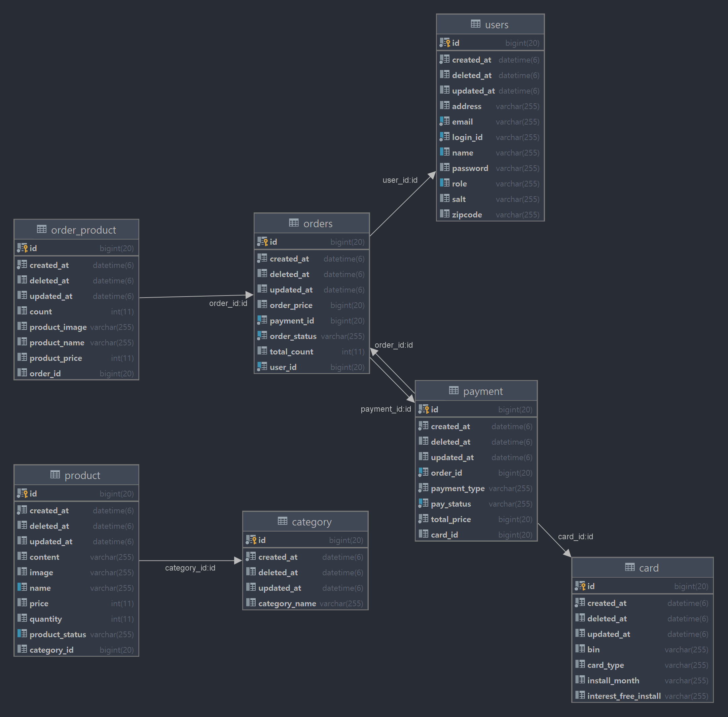Screen dimensions: 728x717
Task: Click the primary key icon of payment id
Action: pos(424,409)
